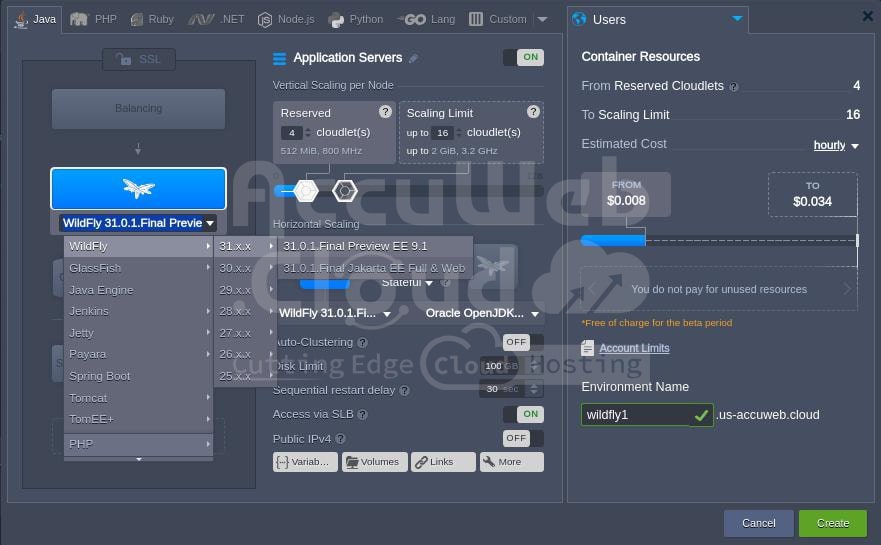Open the Oracle OpenJDK dropdown

(x=482, y=314)
